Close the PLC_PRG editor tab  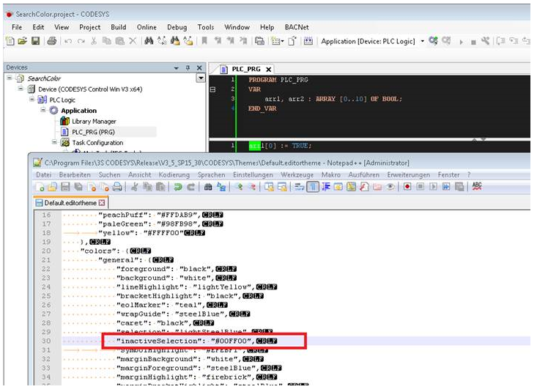269,69
